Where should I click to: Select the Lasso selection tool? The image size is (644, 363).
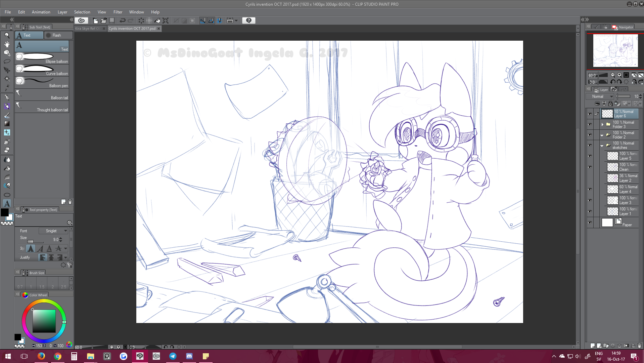click(7, 62)
